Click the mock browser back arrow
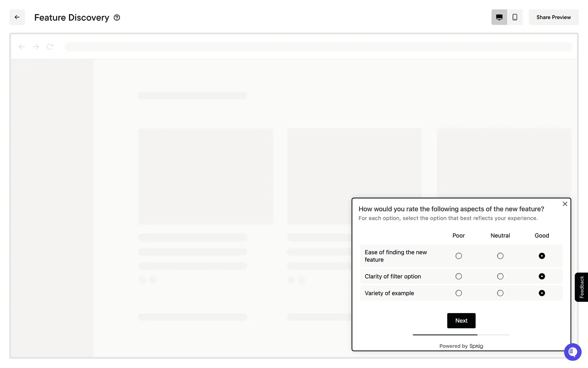This screenshot has width=588, height=368. click(x=21, y=47)
